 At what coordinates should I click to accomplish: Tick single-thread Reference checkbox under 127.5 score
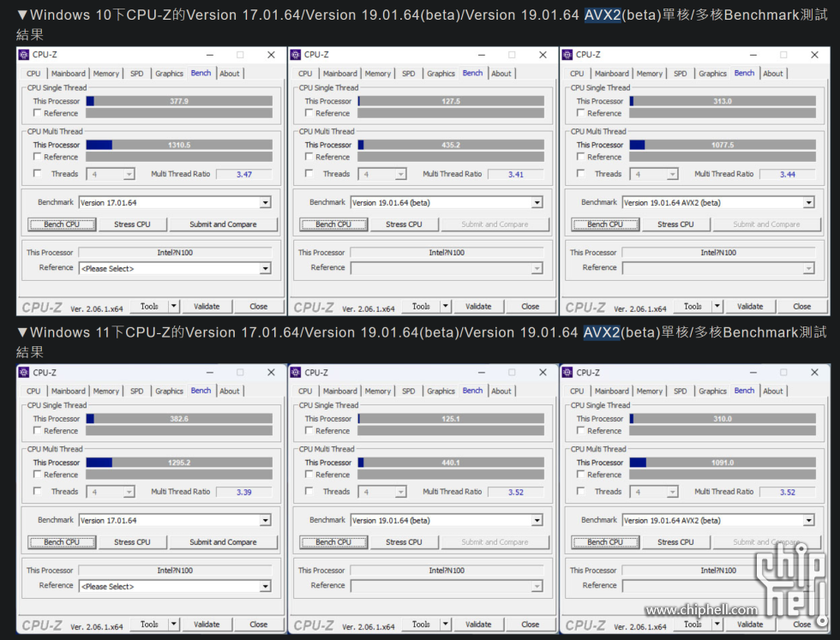[309, 113]
